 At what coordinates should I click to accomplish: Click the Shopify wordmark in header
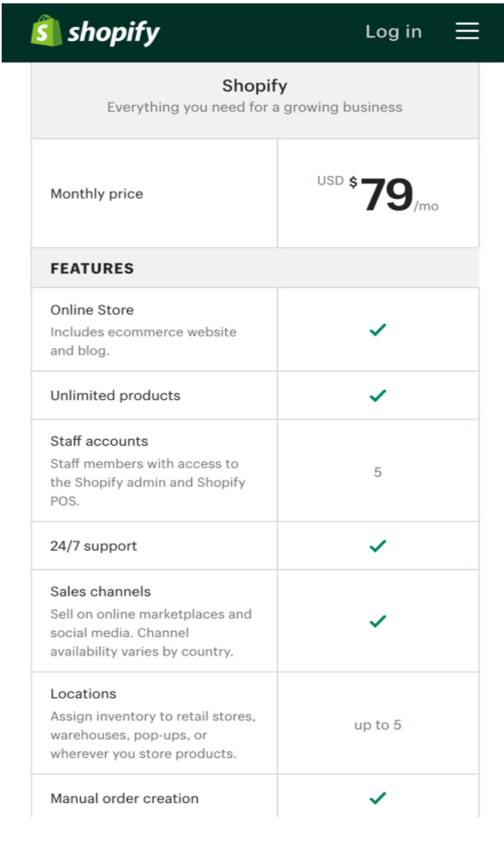(x=113, y=33)
